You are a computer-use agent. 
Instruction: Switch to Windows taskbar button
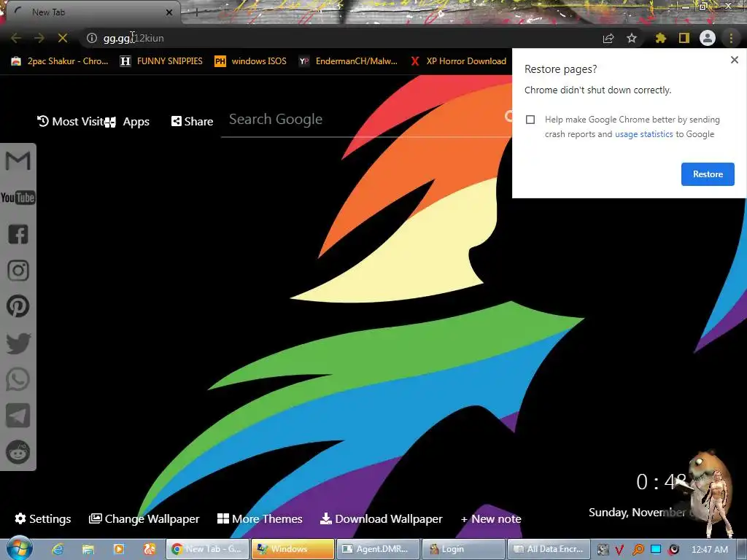tap(293, 549)
